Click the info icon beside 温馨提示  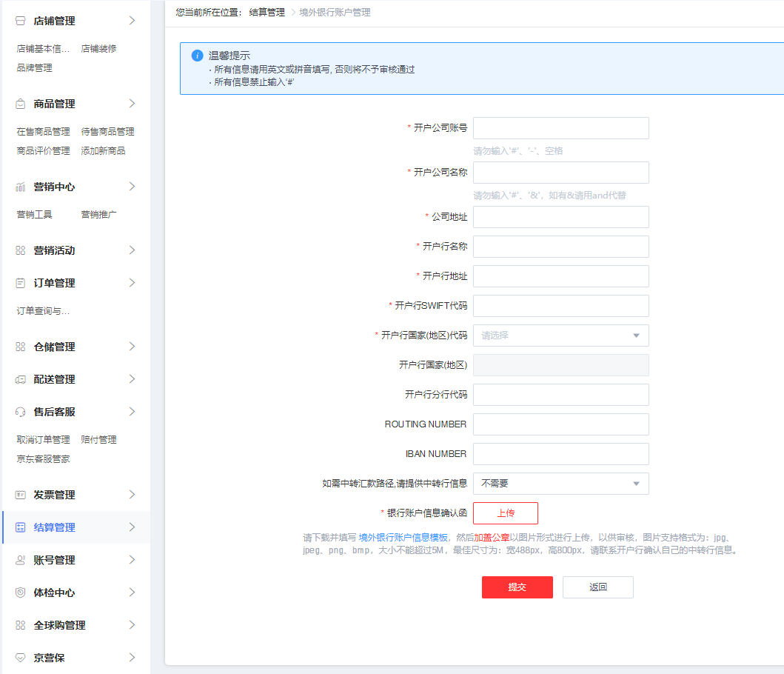tap(196, 55)
